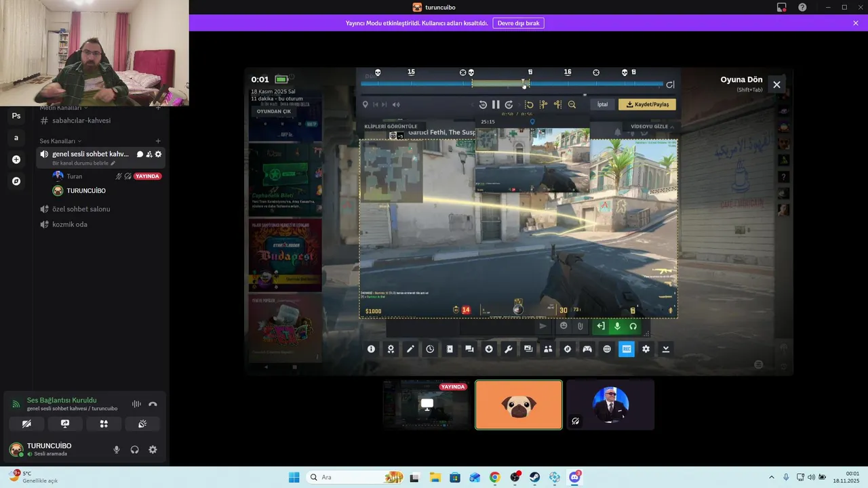The width and height of the screenshot is (868, 488).
Task: Open the discussions chat icon in overlay toolbar
Action: 469,349
